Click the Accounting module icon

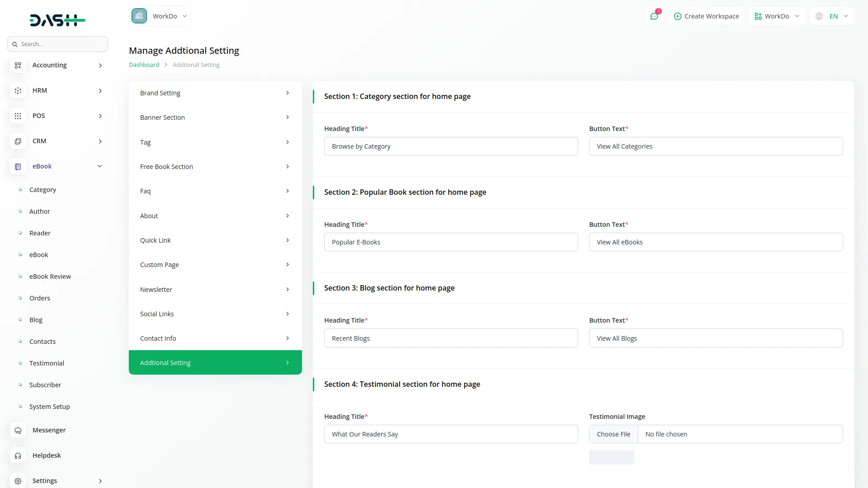coord(18,66)
